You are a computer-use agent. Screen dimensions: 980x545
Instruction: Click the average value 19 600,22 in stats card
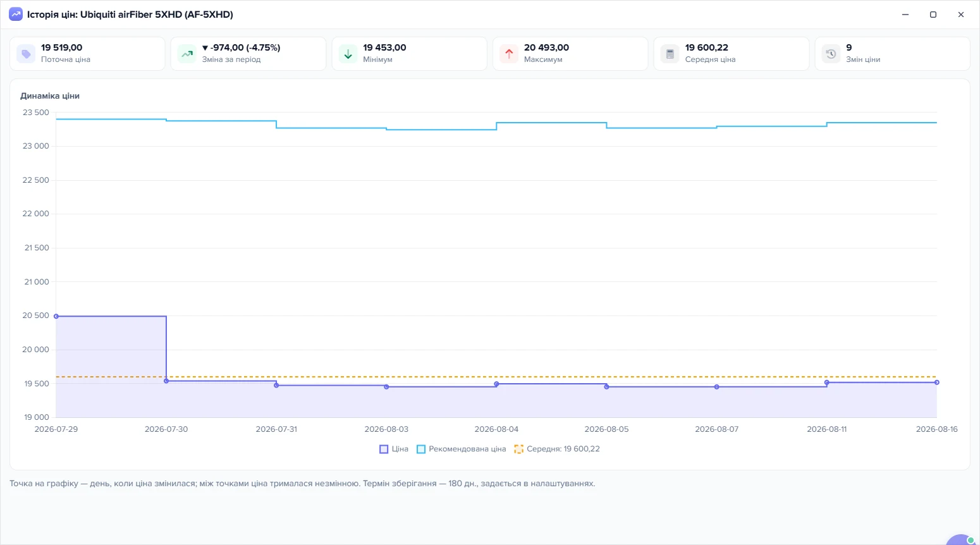point(707,47)
